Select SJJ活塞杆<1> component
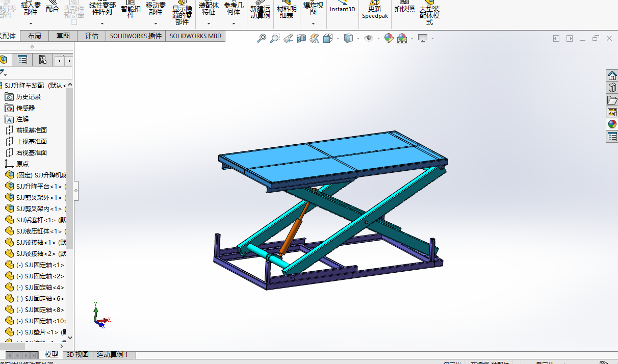Screen dimensions: 618x364 (36, 220)
